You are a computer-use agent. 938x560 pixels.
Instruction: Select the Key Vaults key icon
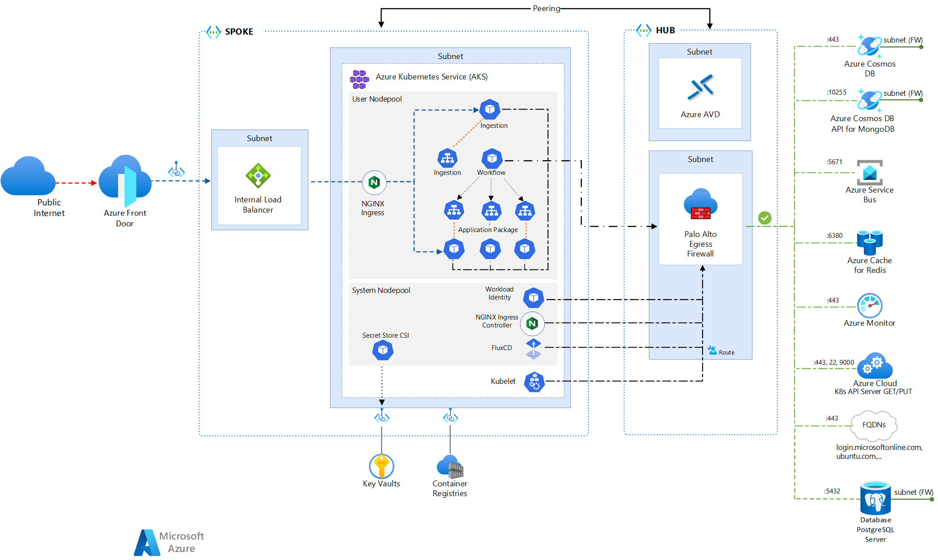click(382, 466)
